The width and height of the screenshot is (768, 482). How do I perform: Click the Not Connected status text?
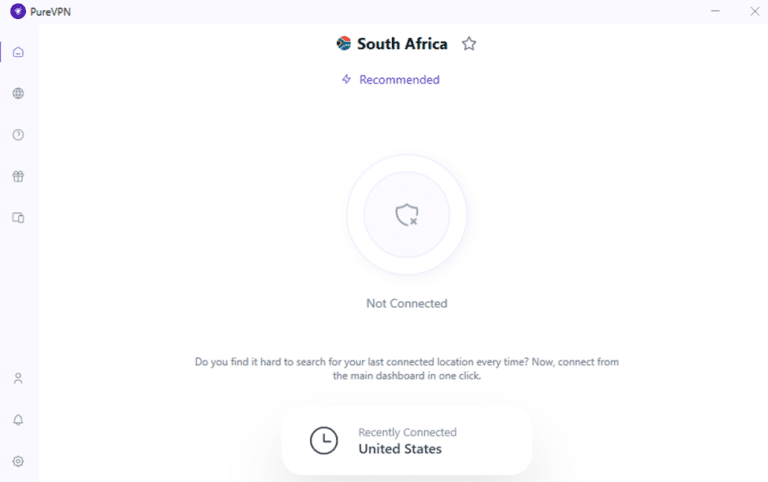click(x=406, y=303)
